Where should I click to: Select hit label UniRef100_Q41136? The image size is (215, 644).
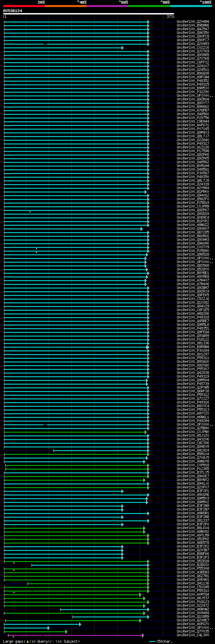193,583
